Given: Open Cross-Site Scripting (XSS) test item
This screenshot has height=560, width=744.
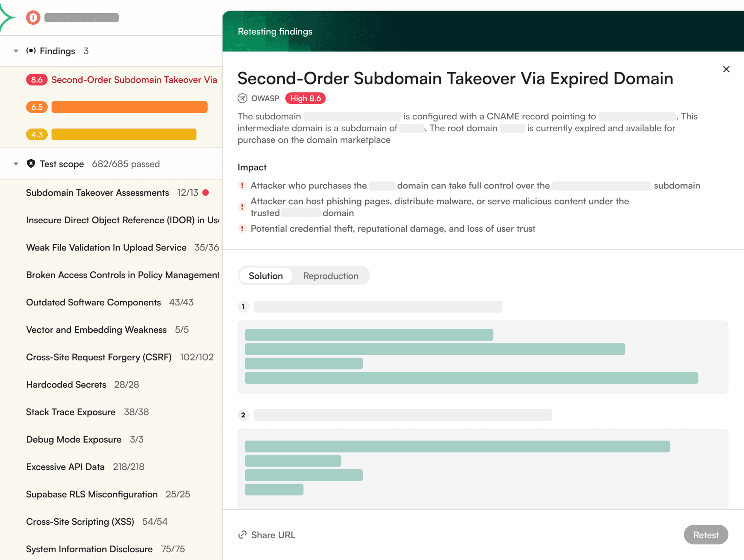Looking at the screenshot, I should pos(80,522).
